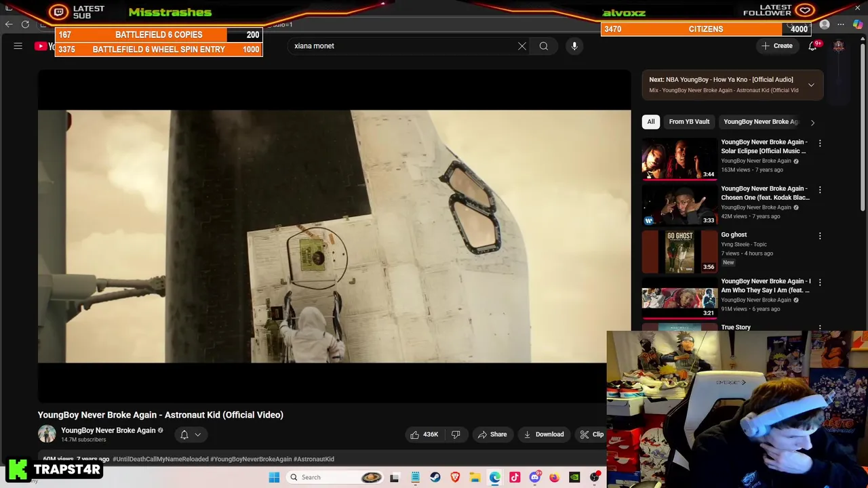Open OBS Studio from the taskbar
868x488 pixels.
[x=595, y=477]
